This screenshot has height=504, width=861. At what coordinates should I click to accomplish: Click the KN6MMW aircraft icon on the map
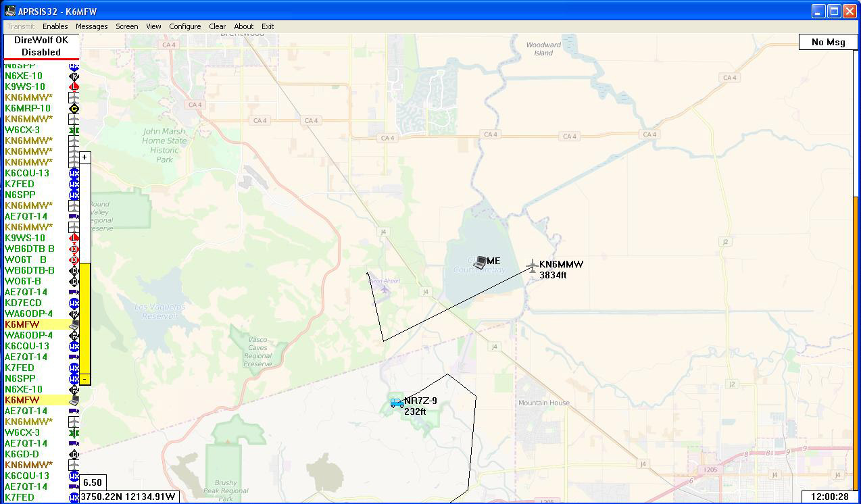pos(533,266)
